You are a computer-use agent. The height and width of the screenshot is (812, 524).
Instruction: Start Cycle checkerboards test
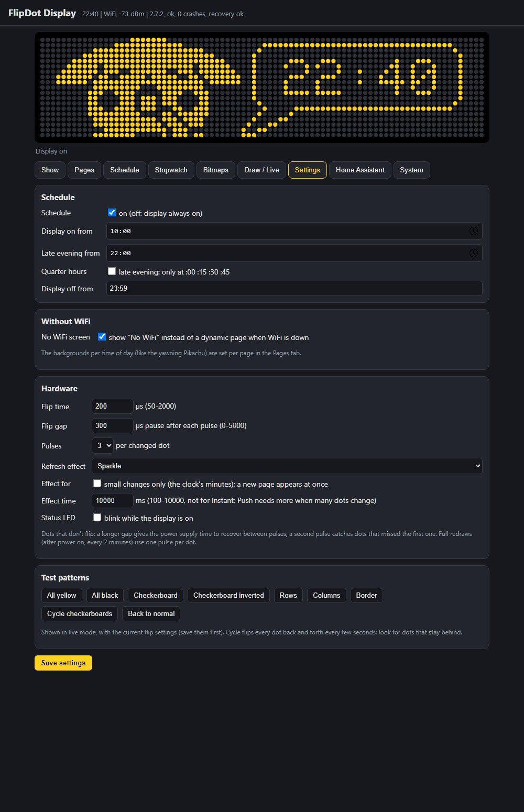click(80, 614)
